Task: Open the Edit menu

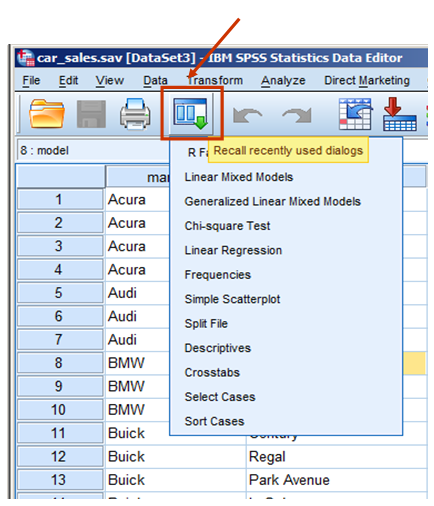Action: pyautogui.click(x=68, y=80)
